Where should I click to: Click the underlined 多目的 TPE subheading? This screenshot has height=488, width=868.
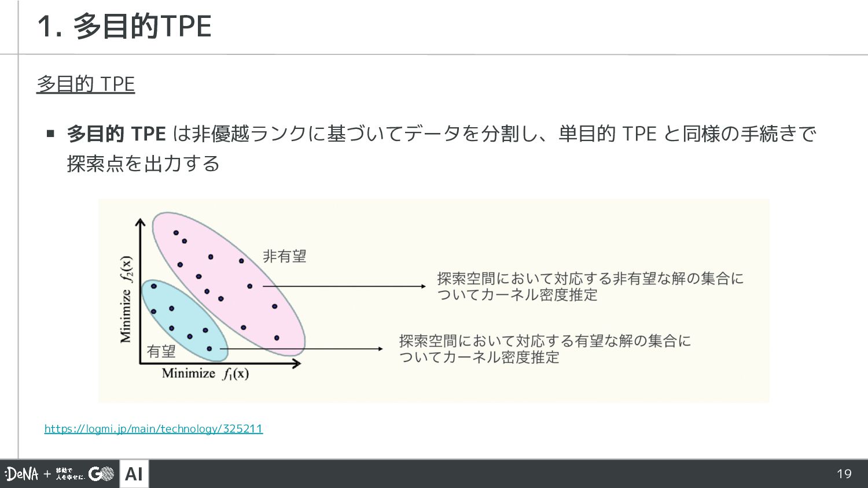(x=86, y=84)
